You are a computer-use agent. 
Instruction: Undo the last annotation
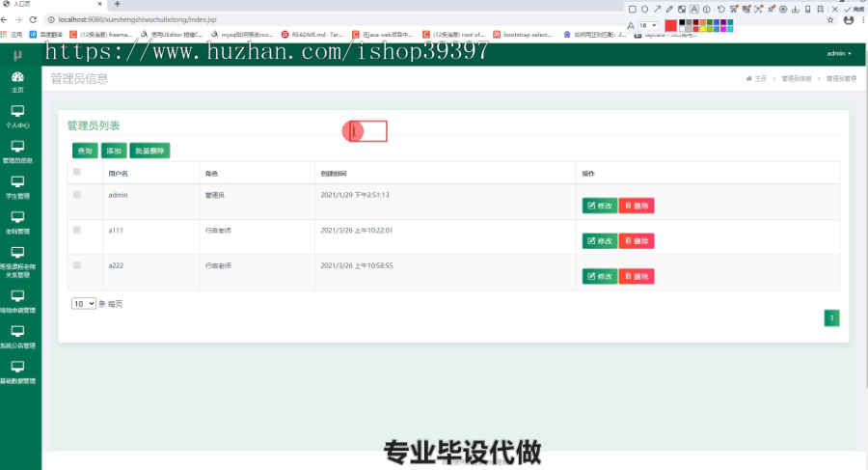pos(721,10)
